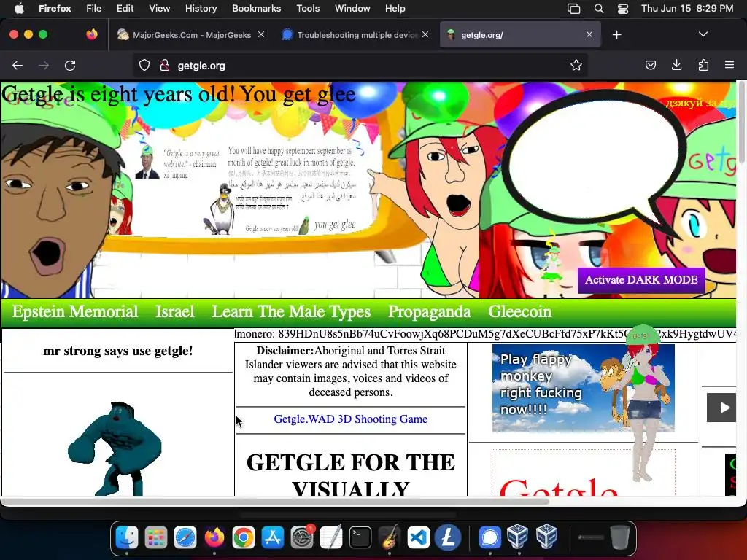Open System Settings from the Dock
Screen dimensions: 747x560
302,537
